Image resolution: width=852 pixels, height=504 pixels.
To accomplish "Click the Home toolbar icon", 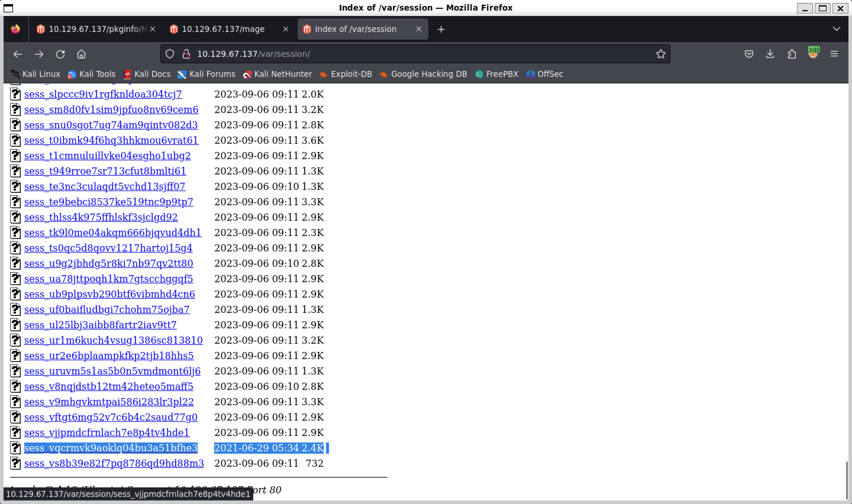I will (81, 54).
